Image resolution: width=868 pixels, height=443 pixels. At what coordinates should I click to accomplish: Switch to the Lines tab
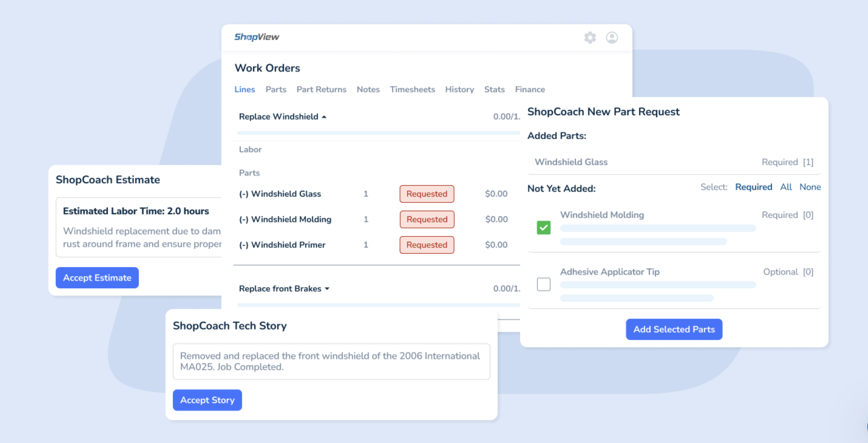tap(245, 89)
